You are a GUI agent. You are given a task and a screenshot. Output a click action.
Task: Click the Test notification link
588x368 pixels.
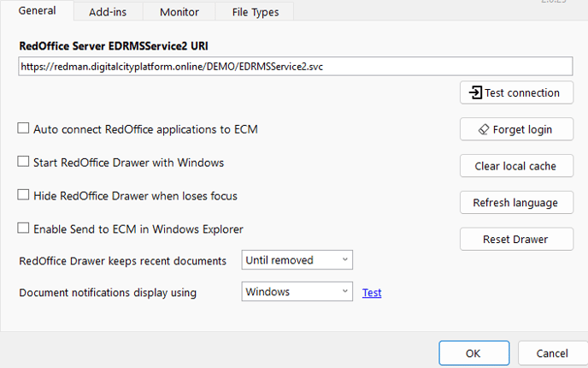click(372, 293)
